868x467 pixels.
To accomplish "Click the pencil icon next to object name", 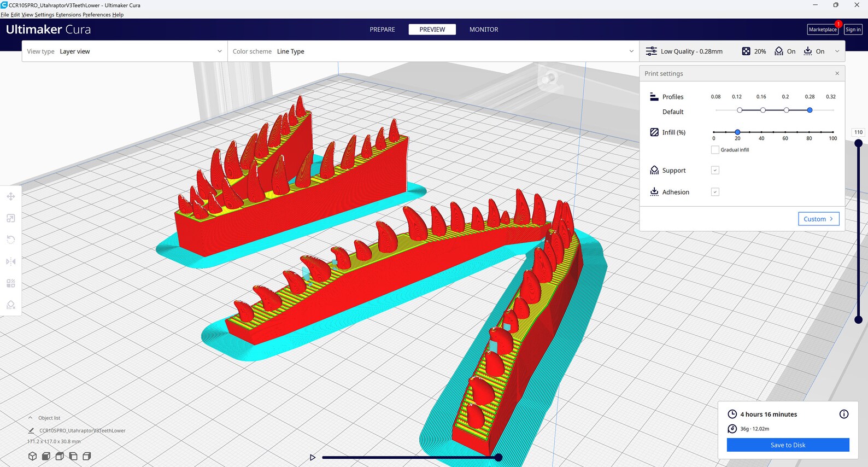I will (x=31, y=430).
